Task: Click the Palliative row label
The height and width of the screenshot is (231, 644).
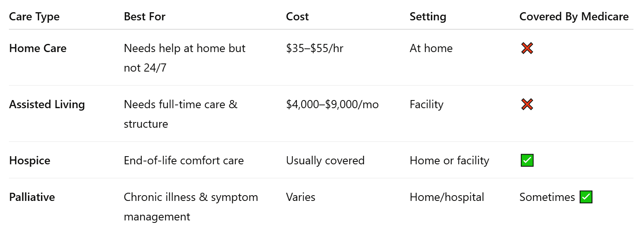Action: click(32, 197)
